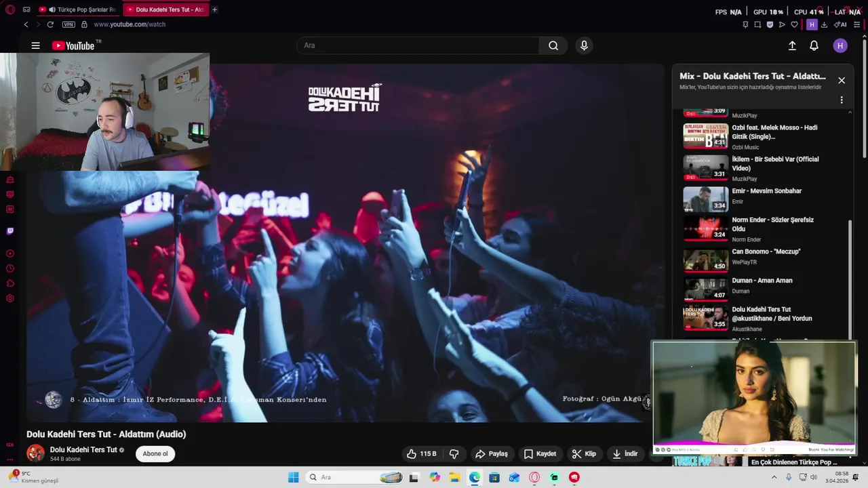This screenshot has width=868, height=488.
Task: Click the floating picture-in-picture video
Action: (754, 398)
